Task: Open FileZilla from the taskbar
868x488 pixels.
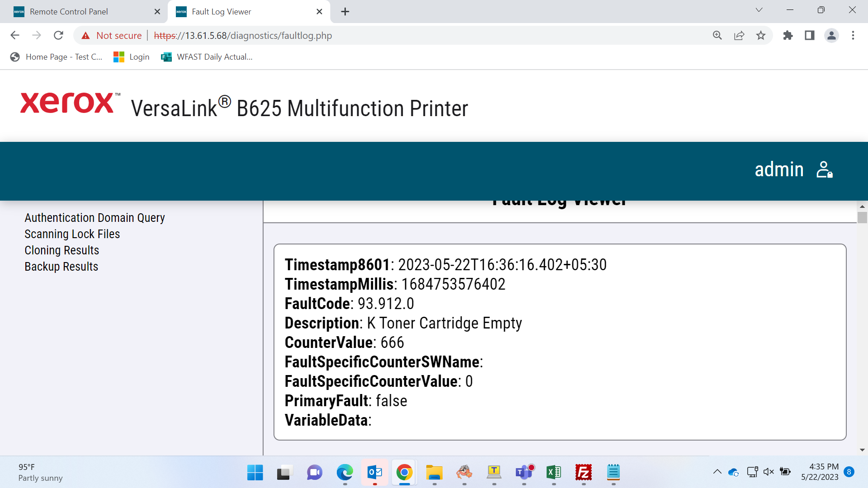Action: point(584,473)
